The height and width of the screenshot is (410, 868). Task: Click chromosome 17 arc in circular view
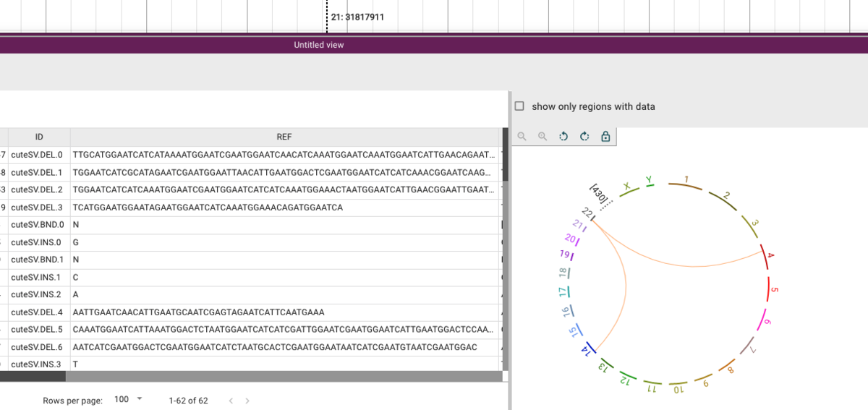[x=569, y=292]
